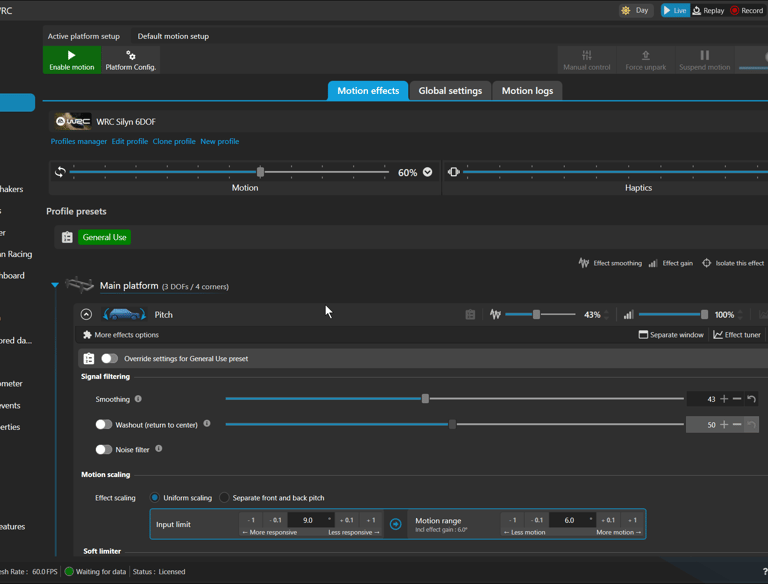Click Motion range -1 button

(512, 520)
